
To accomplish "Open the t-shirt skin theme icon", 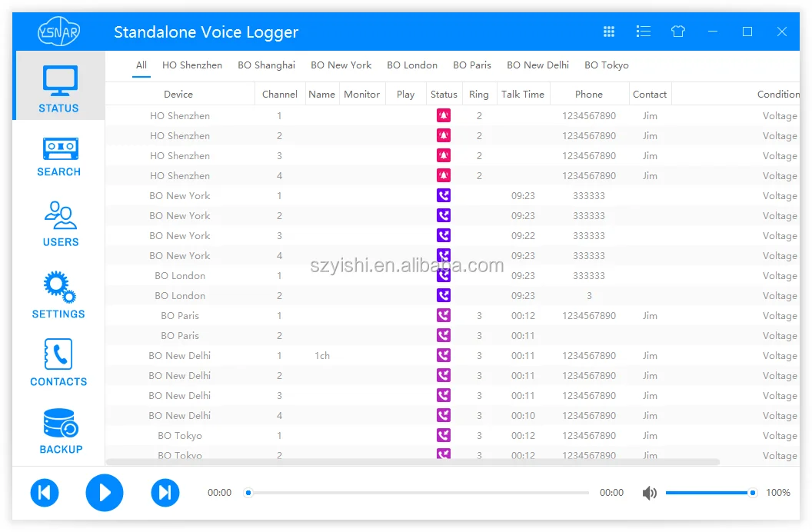I will coord(677,32).
